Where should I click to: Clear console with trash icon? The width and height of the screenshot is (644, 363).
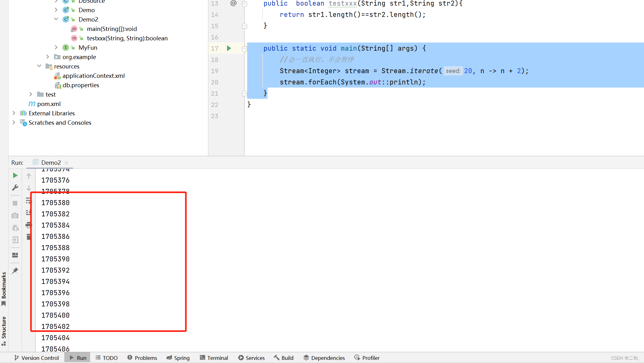click(x=28, y=237)
